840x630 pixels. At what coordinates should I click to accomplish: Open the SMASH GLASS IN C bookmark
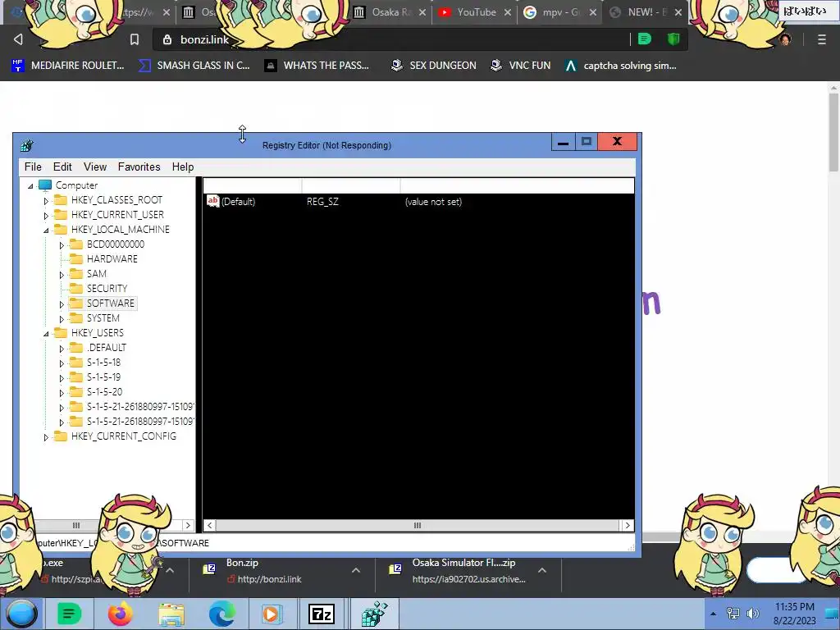click(x=194, y=66)
